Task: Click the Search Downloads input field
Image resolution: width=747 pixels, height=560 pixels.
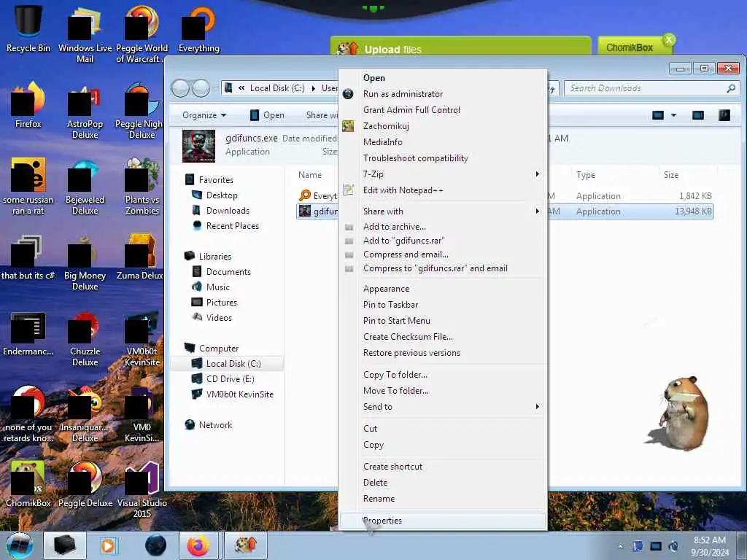Action: [x=646, y=88]
